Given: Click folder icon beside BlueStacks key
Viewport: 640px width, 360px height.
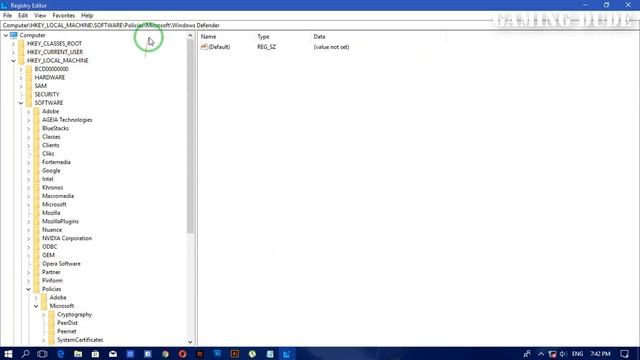Looking at the screenshot, I should [x=37, y=128].
